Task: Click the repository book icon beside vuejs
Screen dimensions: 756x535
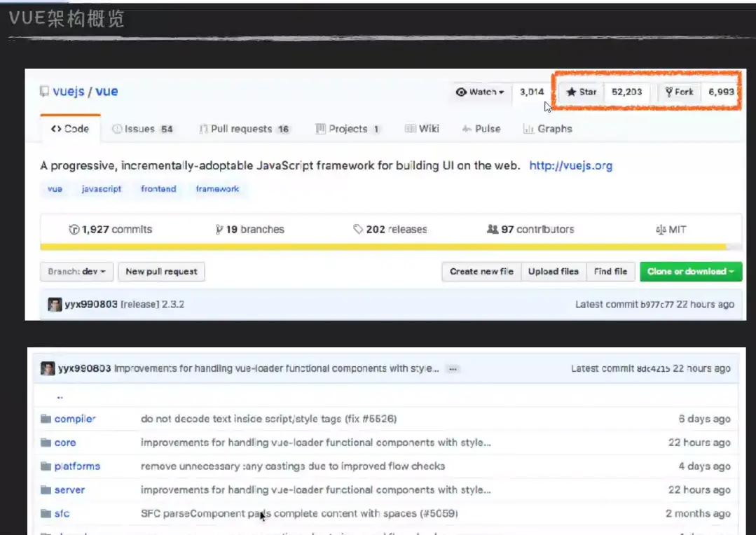Action: click(x=44, y=91)
